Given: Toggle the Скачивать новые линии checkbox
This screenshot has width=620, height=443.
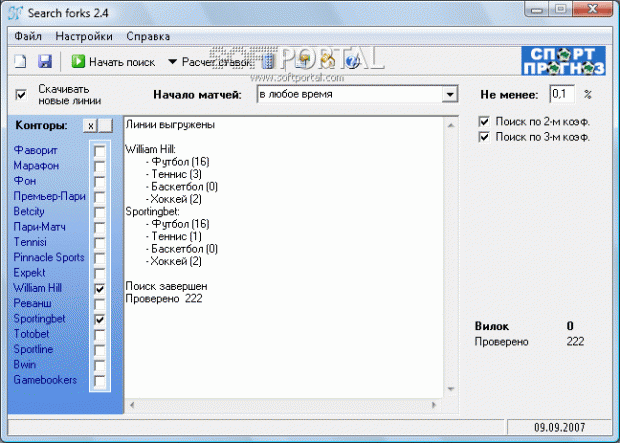Looking at the screenshot, I should [x=21, y=95].
